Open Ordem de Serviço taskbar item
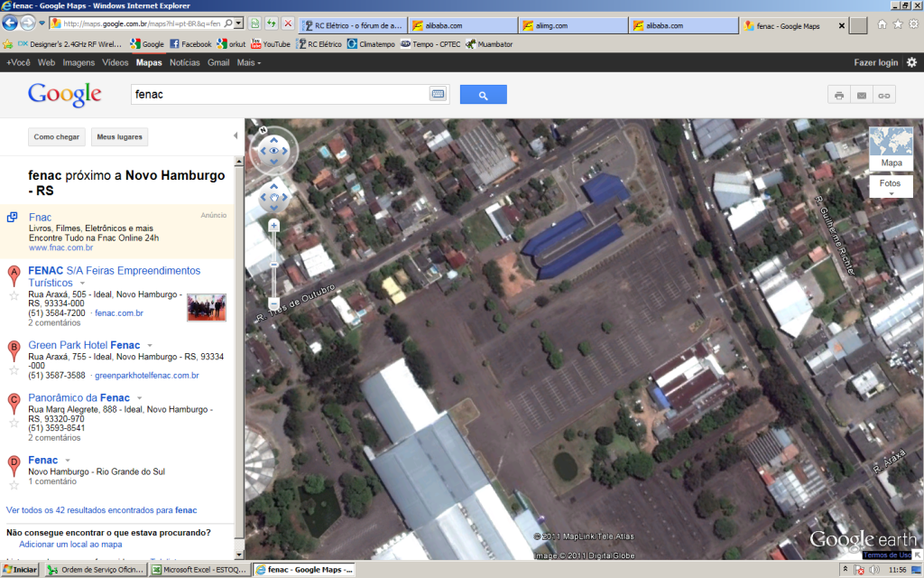The height and width of the screenshot is (578, 924). click(96, 570)
